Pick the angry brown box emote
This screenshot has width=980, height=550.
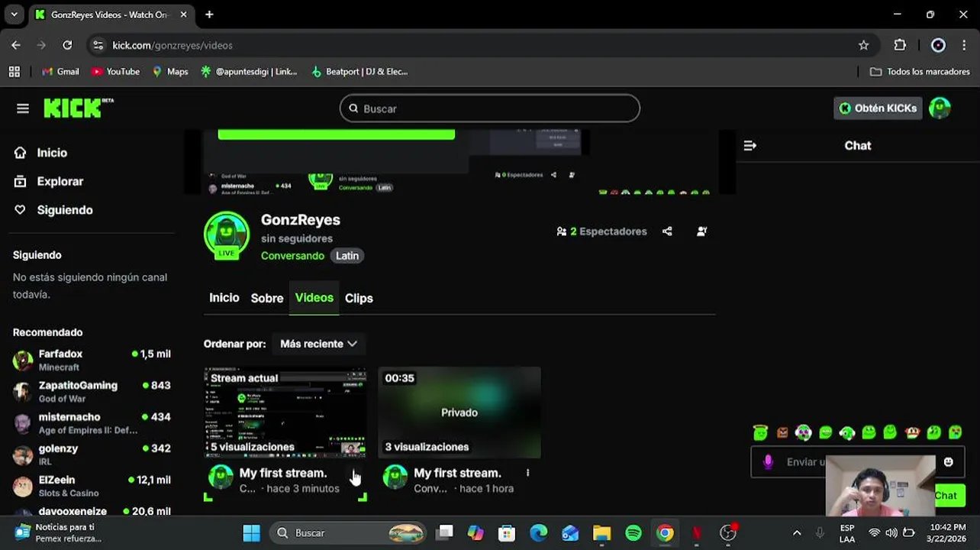pyautogui.click(x=782, y=433)
